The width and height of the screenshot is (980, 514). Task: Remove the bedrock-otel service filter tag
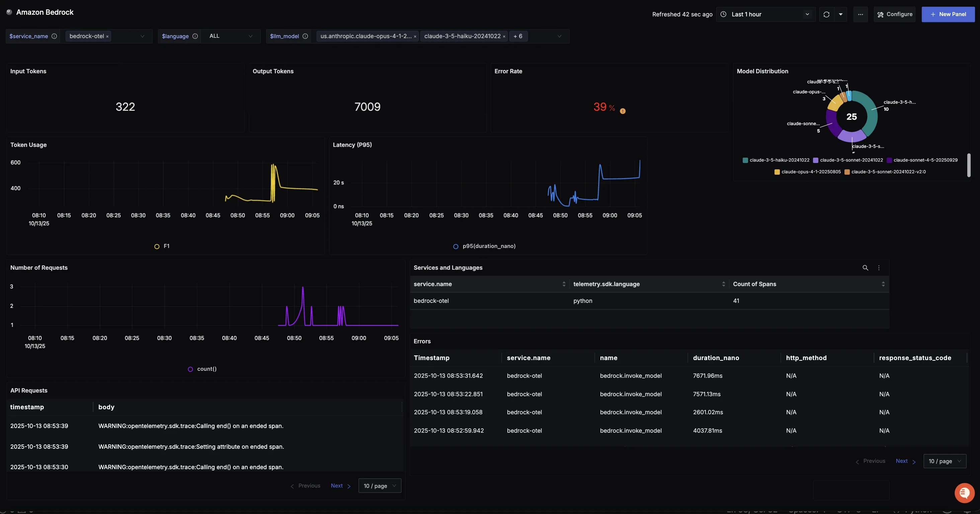(107, 36)
